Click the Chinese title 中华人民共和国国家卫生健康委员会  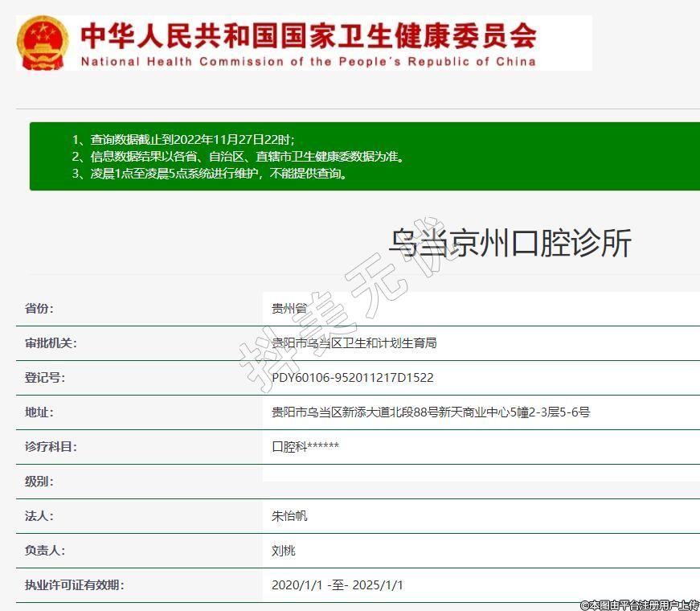(309, 35)
